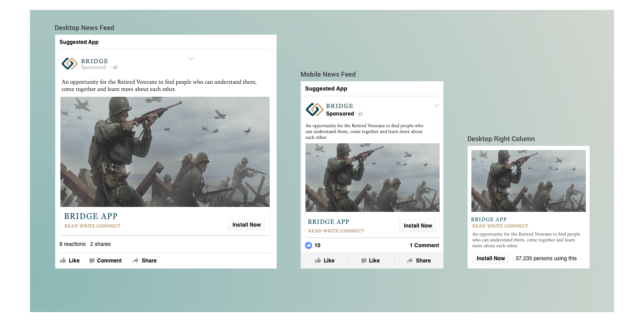Click 'READ WRITE CONNECT' in Desktop Right Column

click(x=500, y=226)
